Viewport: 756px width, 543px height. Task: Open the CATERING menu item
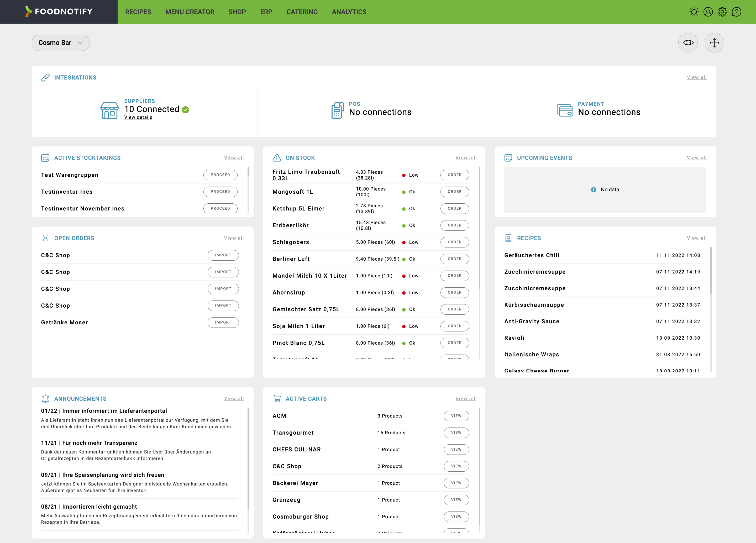tap(302, 12)
